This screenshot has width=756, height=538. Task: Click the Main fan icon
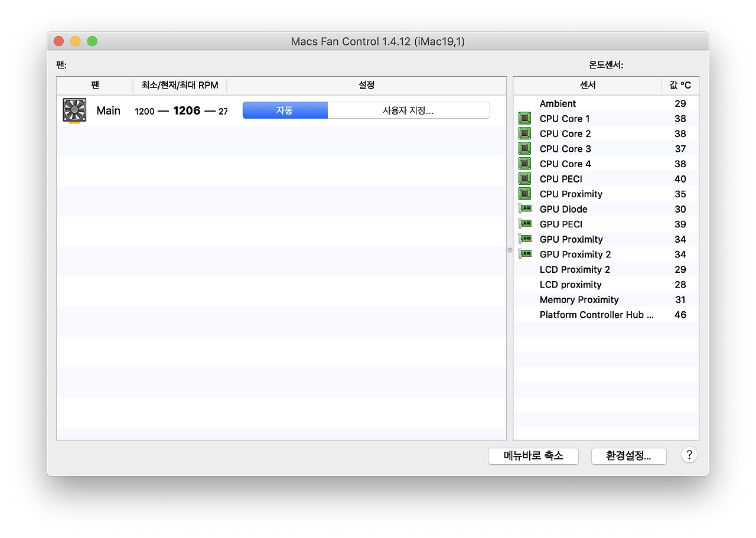tap(74, 110)
